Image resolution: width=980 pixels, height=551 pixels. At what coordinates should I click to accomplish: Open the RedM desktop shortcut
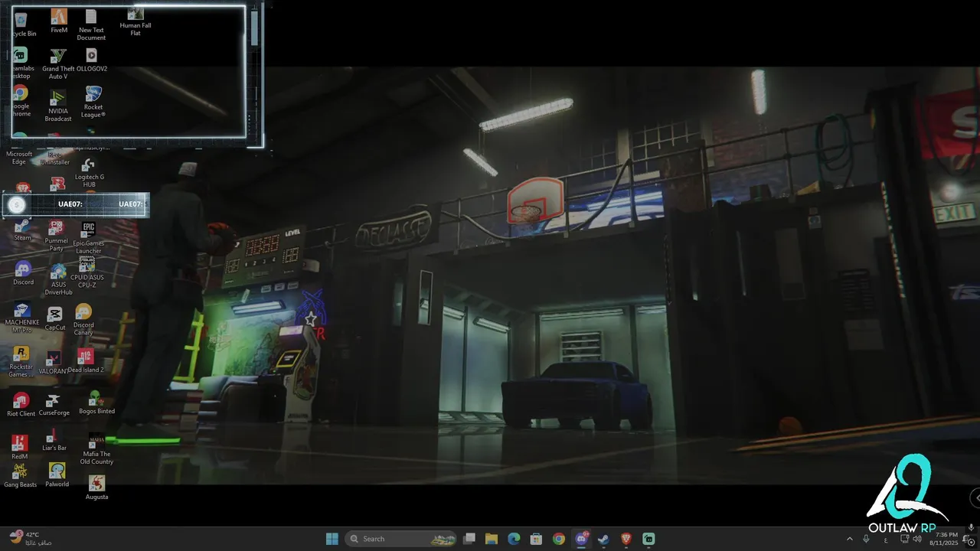(x=20, y=448)
